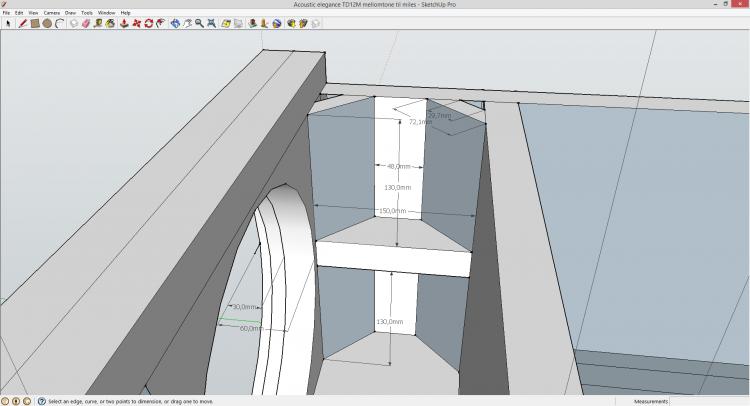Pick the Line pencil tool

tap(22, 23)
